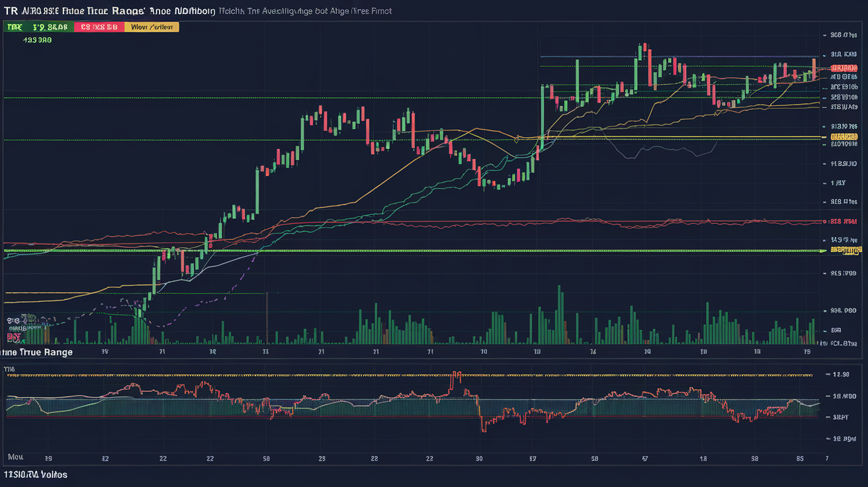Click the "True Range" indicator panel label
The height and width of the screenshot is (487, 868).
point(36,353)
